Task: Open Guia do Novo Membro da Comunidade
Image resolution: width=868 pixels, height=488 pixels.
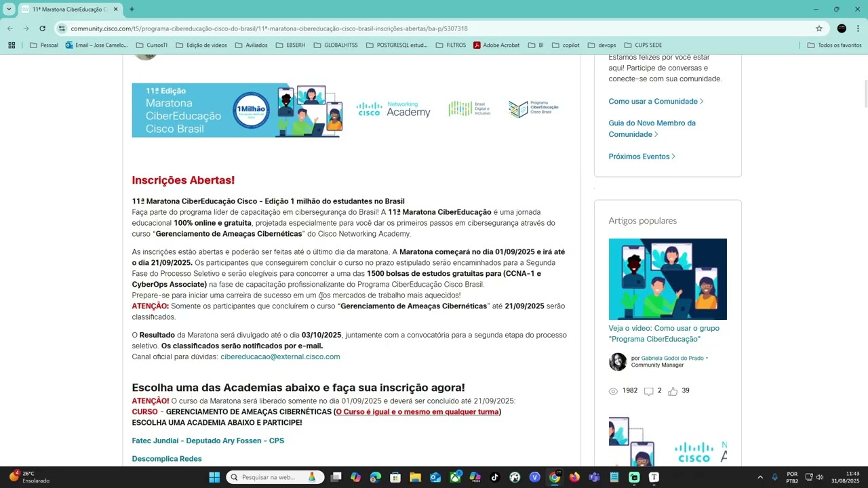Action: (x=652, y=129)
